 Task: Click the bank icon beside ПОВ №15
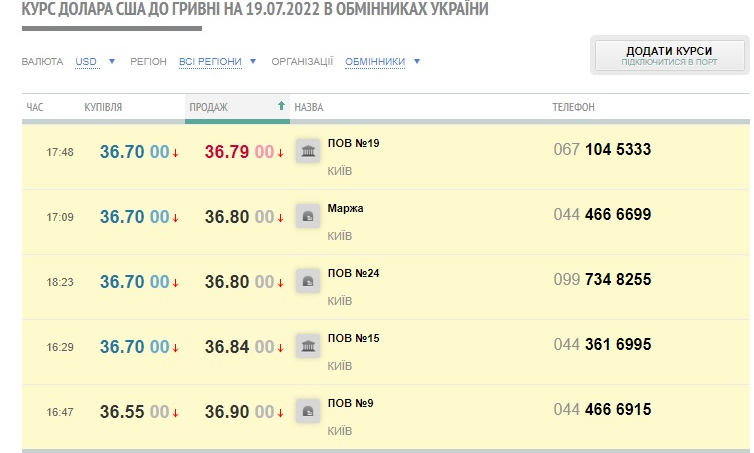tap(307, 347)
